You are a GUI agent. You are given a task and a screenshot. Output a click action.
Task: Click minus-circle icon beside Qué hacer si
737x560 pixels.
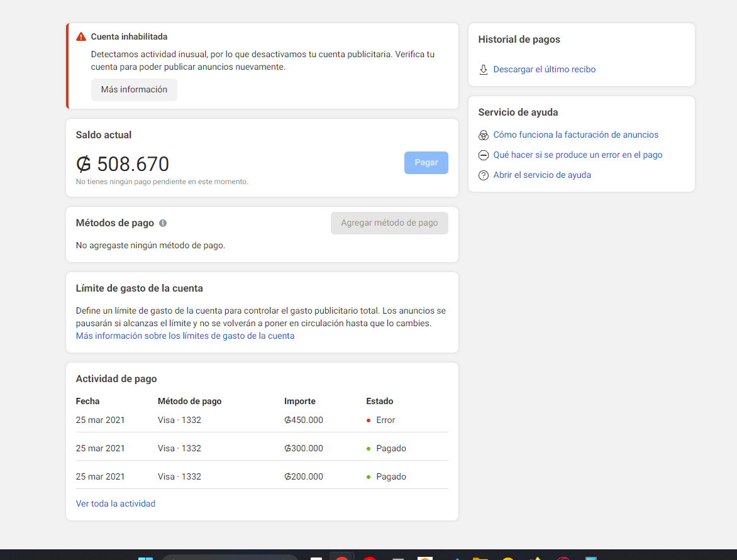pos(484,155)
